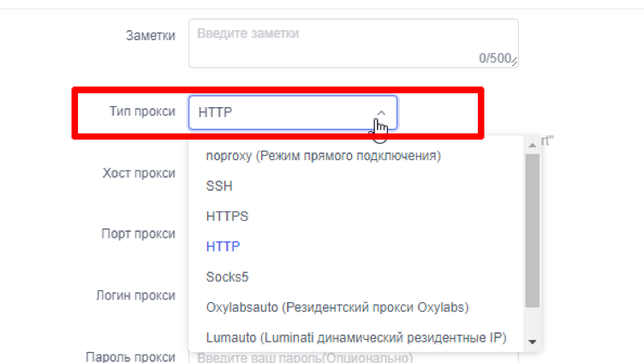Collapse dropdown using the chevron arrow
Viewport: 644px width, 363px height.
381,113
